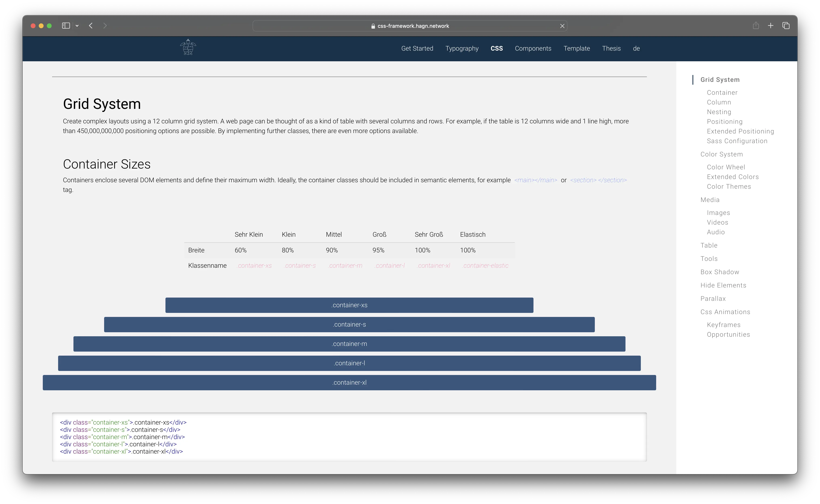The height and width of the screenshot is (504, 820).
Task: Toggle the Safari sidebar icon
Action: coord(66,26)
